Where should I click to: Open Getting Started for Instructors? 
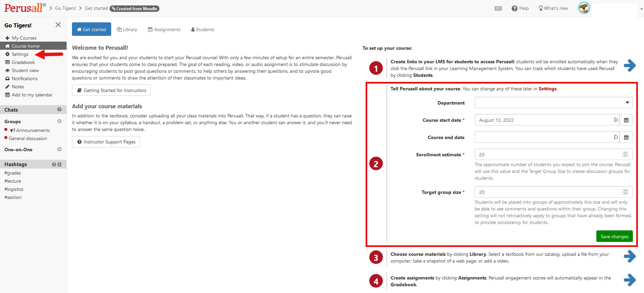click(x=111, y=90)
